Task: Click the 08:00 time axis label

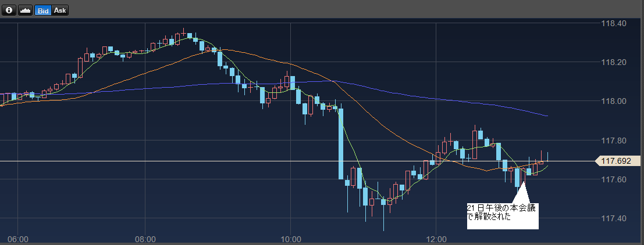Action: (146, 239)
